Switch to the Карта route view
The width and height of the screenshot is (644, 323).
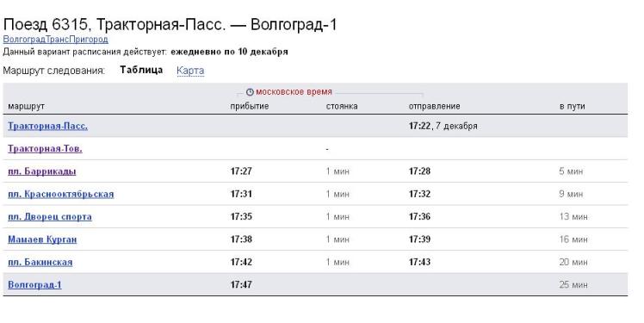click(190, 71)
